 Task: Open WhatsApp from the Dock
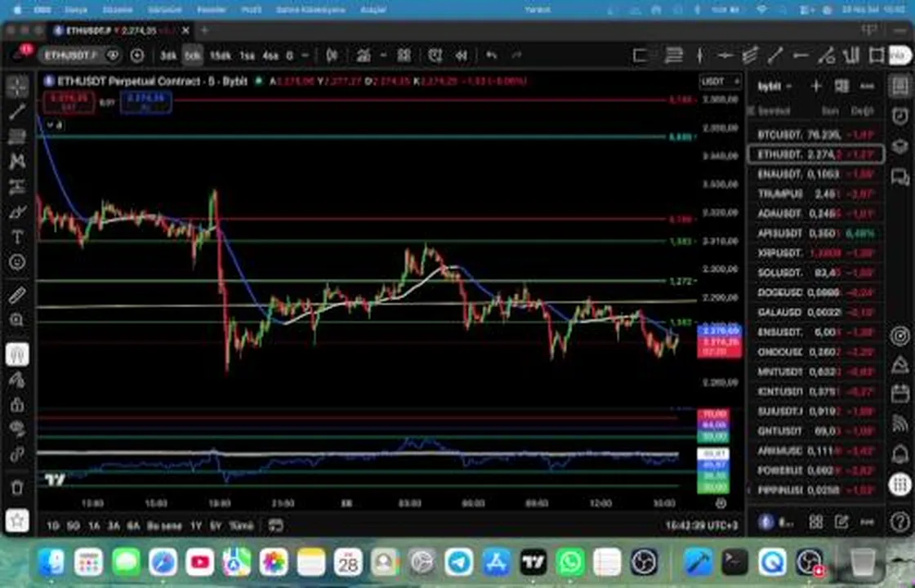(570, 563)
